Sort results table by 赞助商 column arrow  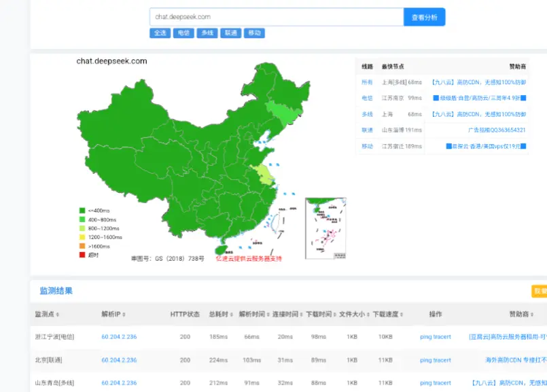coord(532,315)
